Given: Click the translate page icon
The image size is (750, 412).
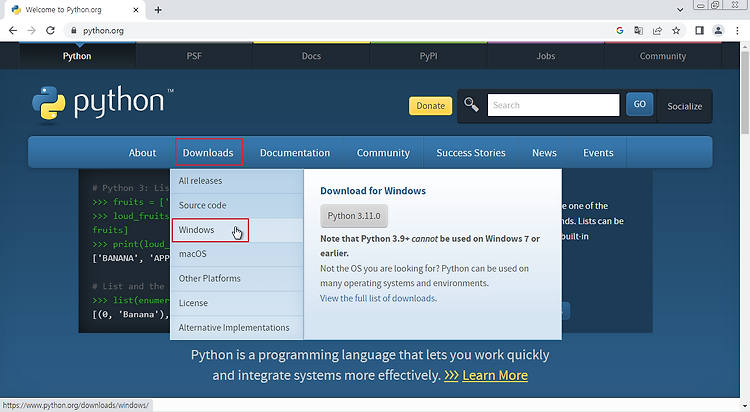Looking at the screenshot, I should click(x=638, y=31).
